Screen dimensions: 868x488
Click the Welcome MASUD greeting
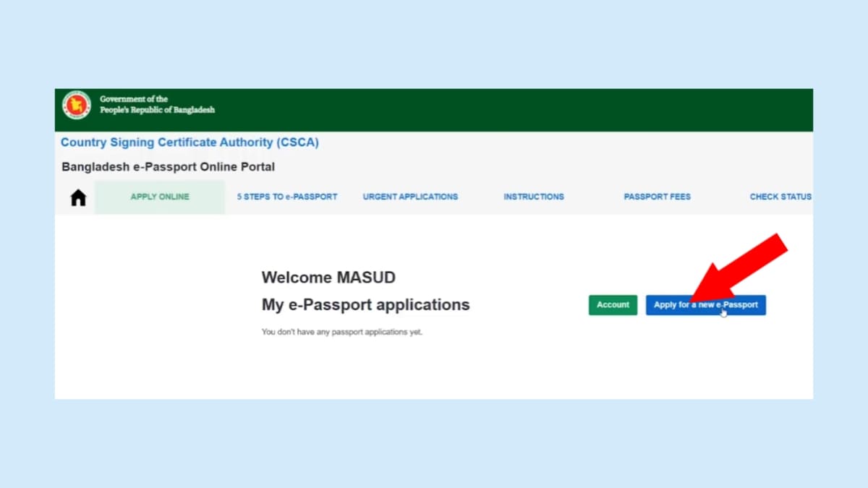pyautogui.click(x=328, y=278)
